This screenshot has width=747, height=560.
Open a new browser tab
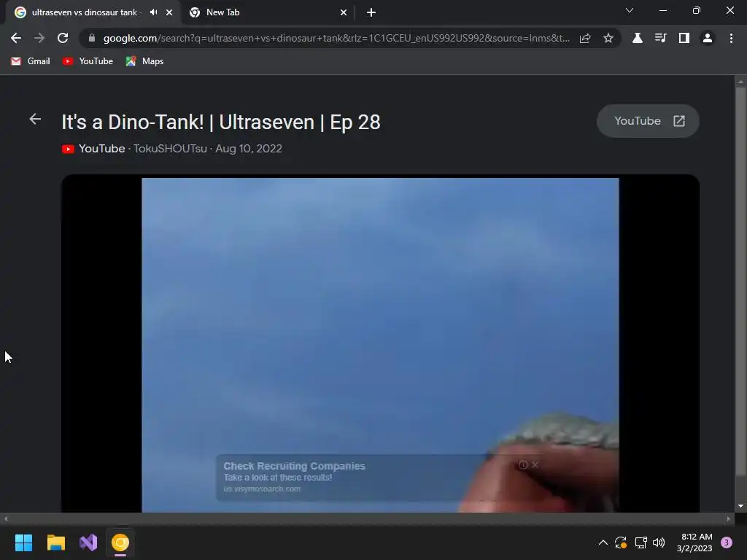click(x=371, y=12)
